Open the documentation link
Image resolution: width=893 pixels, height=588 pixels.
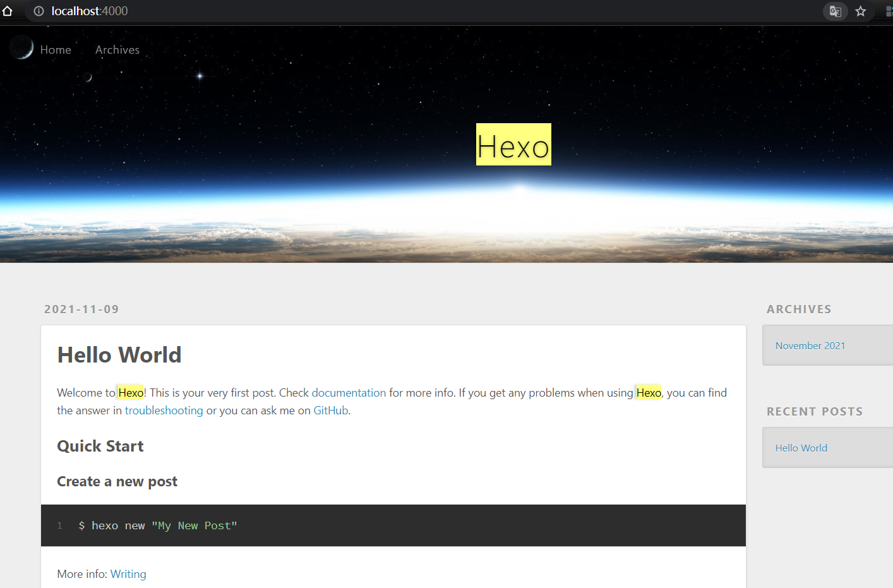(x=349, y=393)
